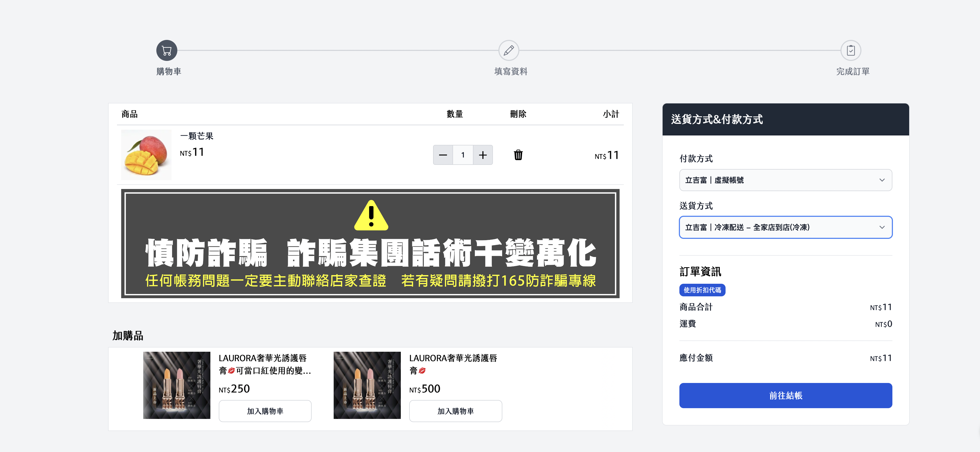
Task: Click the LAURORA 可當口紅使用 product title
Action: click(x=265, y=364)
